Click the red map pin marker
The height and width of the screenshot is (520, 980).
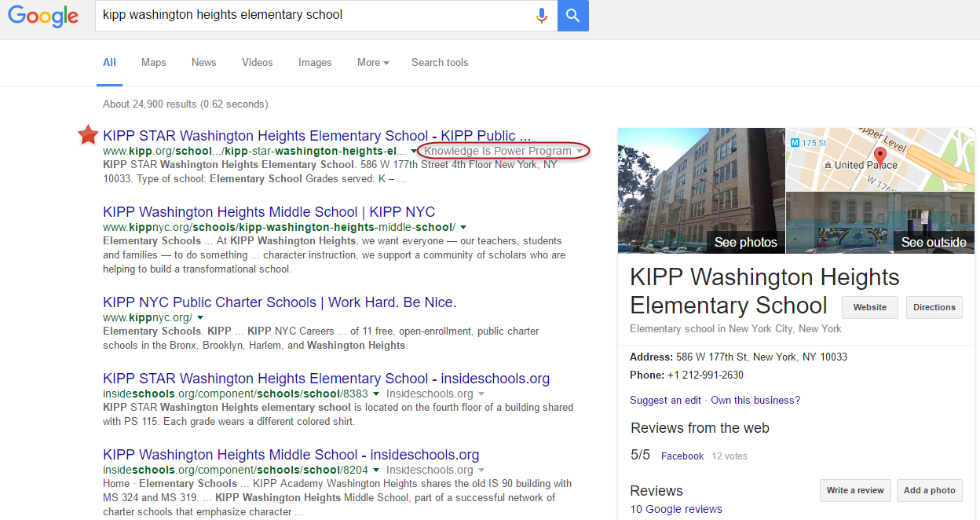click(x=880, y=154)
